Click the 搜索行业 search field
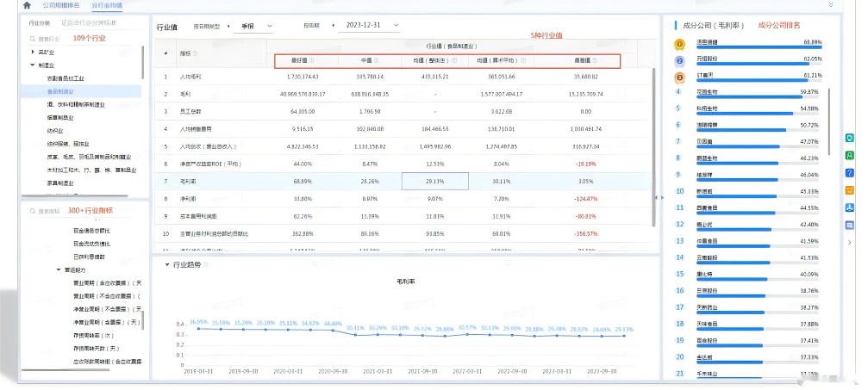Viewport: 868px width, 390px height. [52, 40]
